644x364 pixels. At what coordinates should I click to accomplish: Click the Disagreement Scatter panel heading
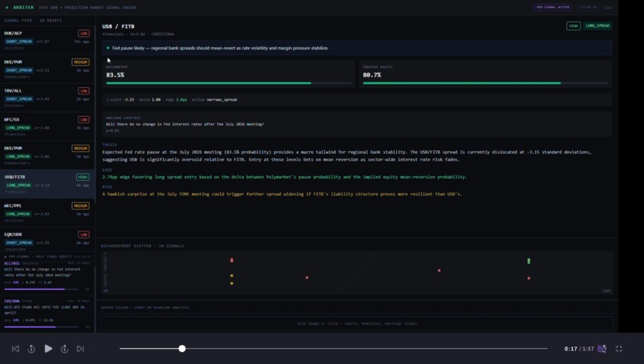point(142,246)
